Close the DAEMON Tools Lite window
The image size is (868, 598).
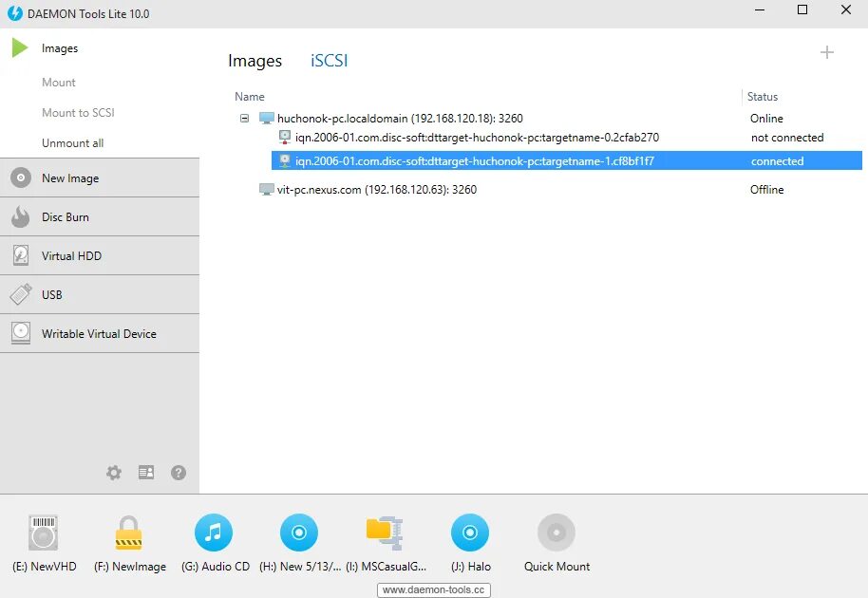[845, 9]
